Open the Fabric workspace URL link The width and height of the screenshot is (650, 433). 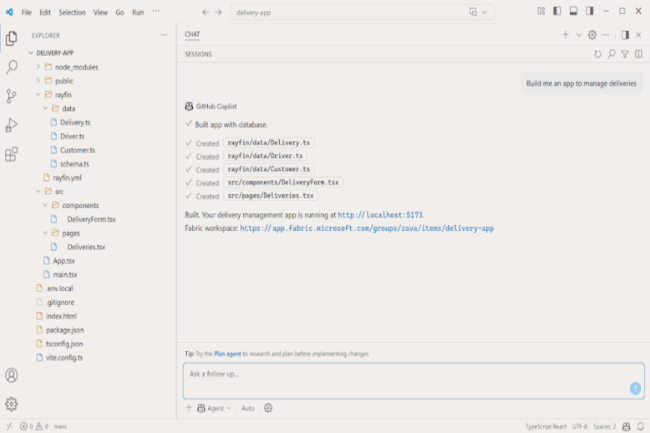367,228
